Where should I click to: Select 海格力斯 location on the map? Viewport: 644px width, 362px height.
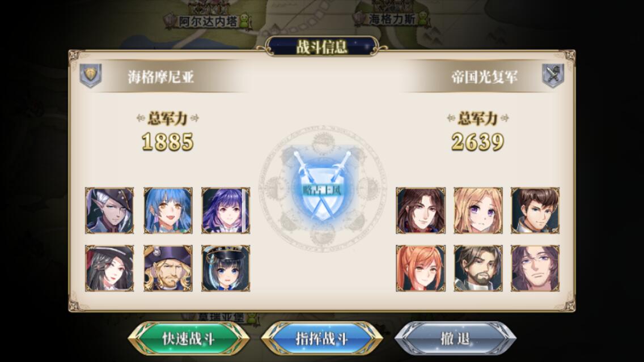coord(392,19)
